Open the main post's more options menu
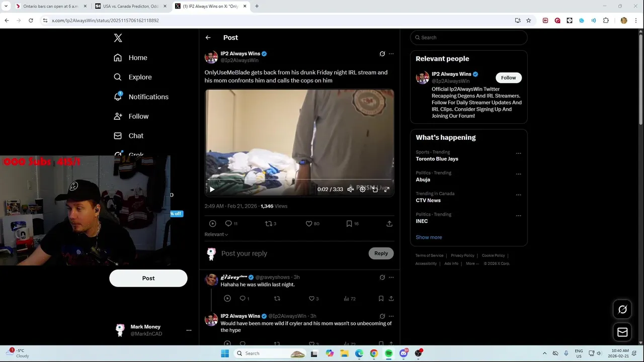 391,54
